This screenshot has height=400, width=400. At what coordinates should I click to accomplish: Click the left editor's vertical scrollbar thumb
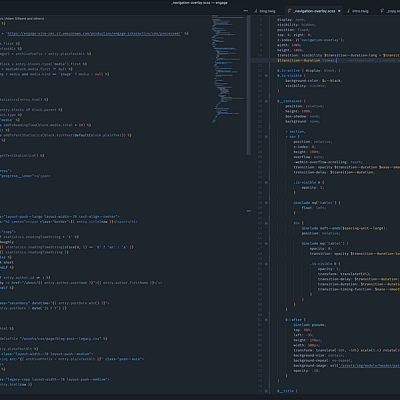(249, 85)
